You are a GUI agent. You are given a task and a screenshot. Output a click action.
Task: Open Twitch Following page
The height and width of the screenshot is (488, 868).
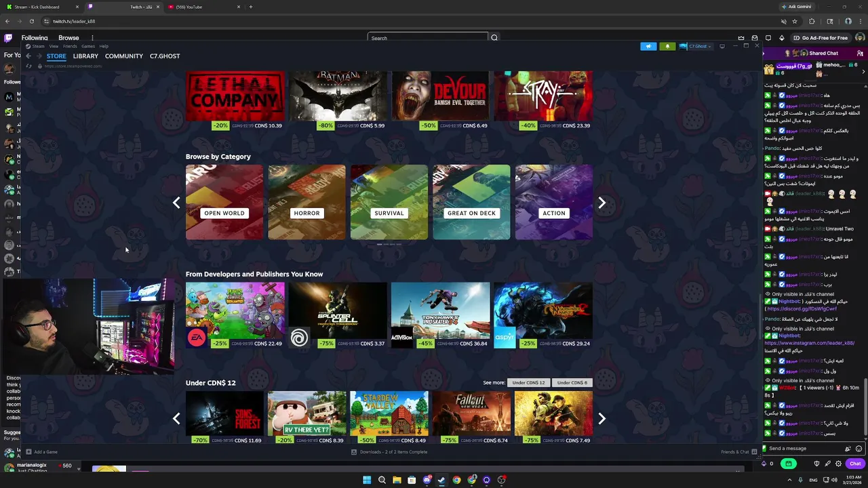(35, 38)
